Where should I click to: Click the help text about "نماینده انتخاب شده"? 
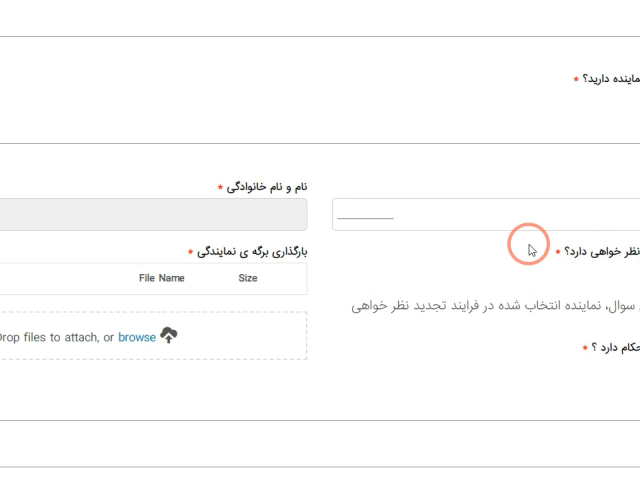[495, 305]
